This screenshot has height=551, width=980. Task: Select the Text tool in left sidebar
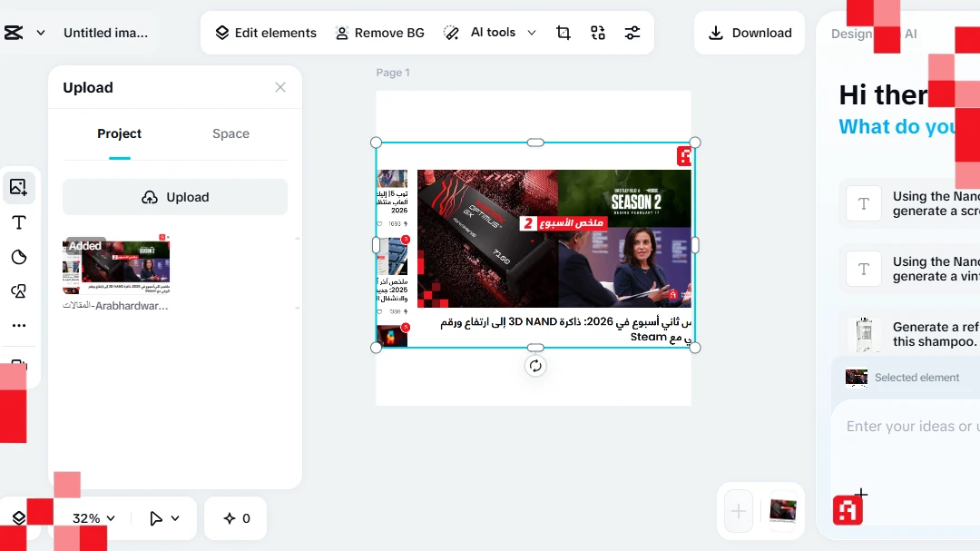[x=18, y=222]
